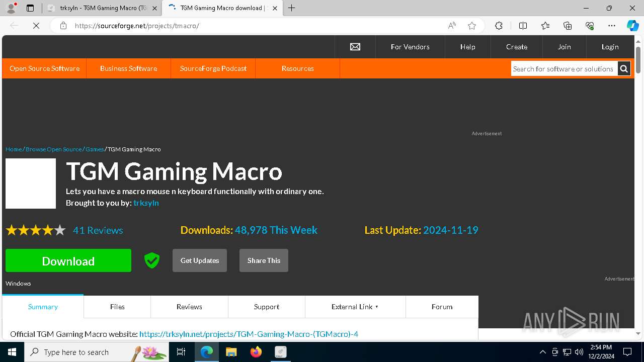
Task: Open File Explorer from taskbar
Action: coord(231,352)
